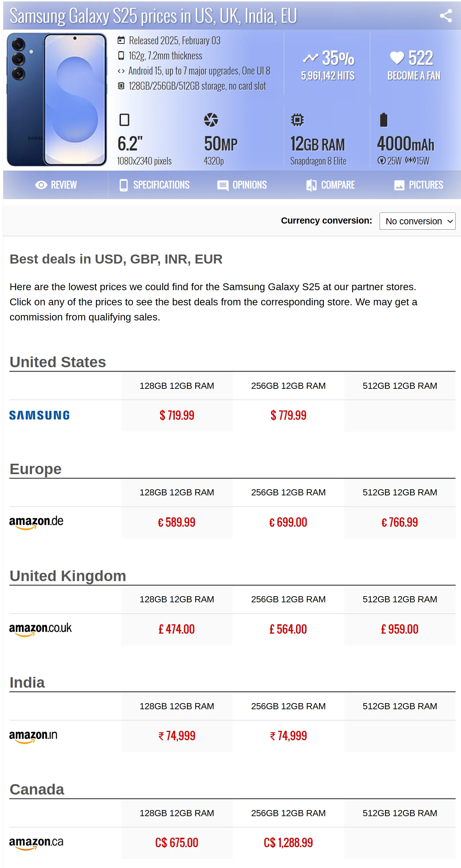Open the Currency conversion dropdown
Viewport: 461px width, 868px height.
[x=417, y=221]
